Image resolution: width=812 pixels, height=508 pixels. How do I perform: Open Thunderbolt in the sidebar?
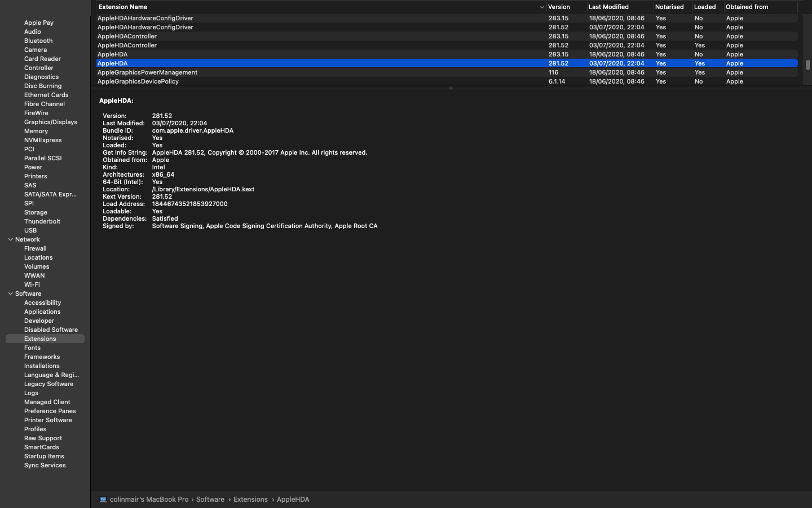click(x=42, y=221)
